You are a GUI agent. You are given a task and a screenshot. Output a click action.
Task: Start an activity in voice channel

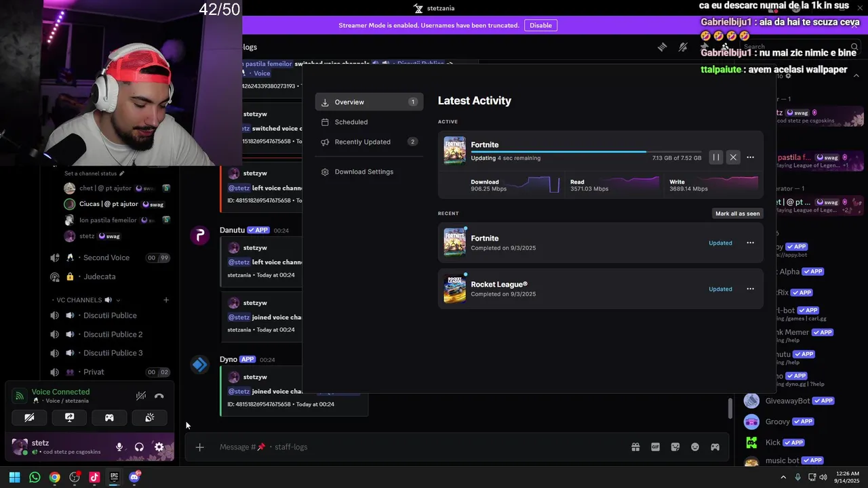pos(109,418)
